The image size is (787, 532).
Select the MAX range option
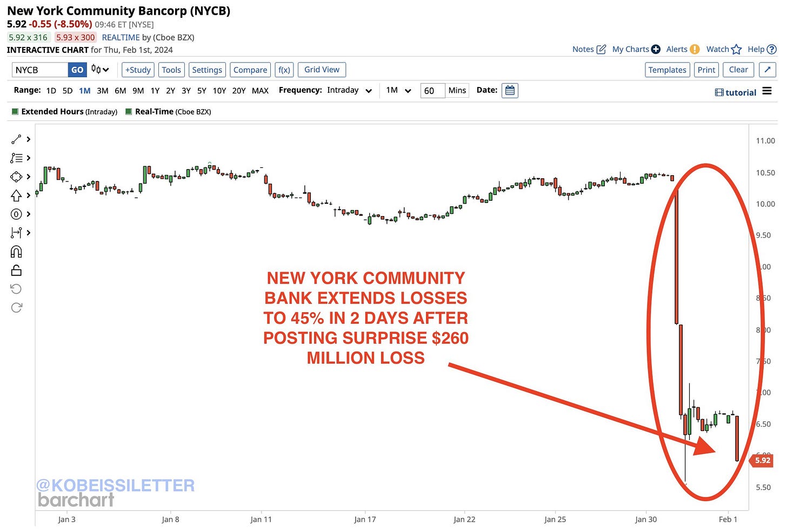tap(260, 91)
